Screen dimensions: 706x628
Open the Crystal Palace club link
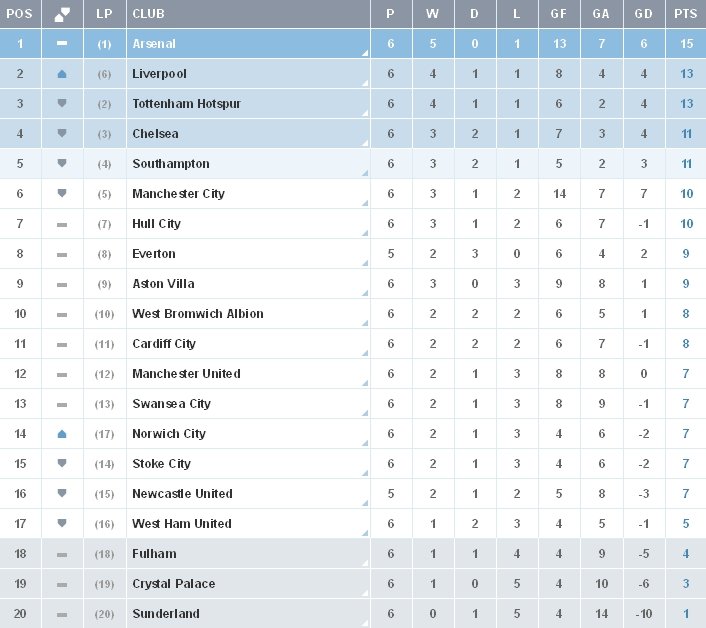tap(173, 584)
